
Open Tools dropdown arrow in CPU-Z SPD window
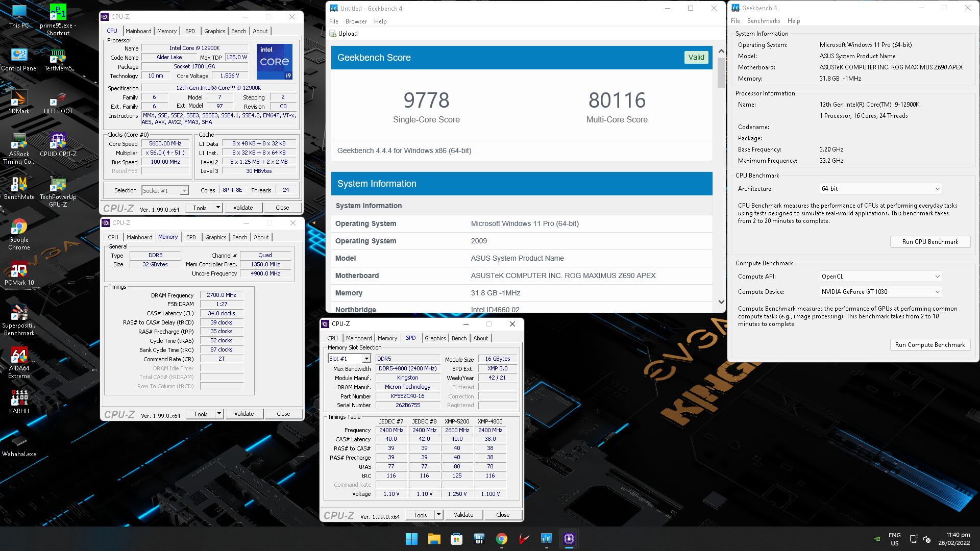pos(438,515)
